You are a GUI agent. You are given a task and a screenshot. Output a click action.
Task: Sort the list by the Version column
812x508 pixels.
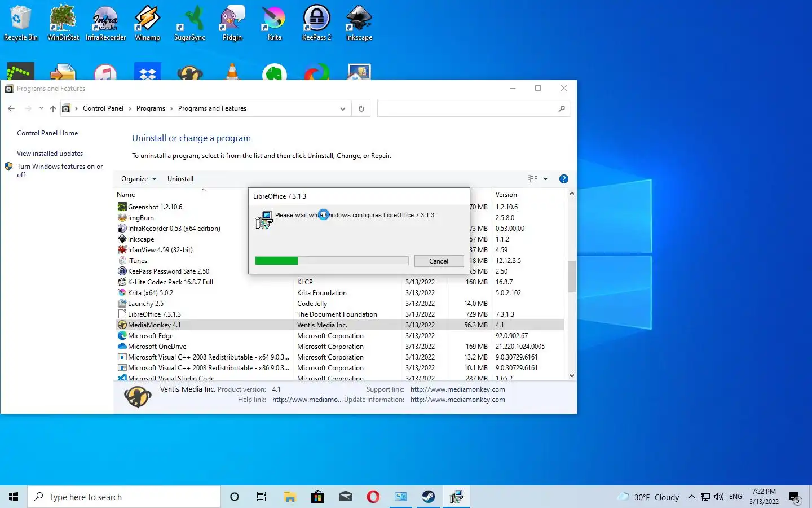pos(506,195)
